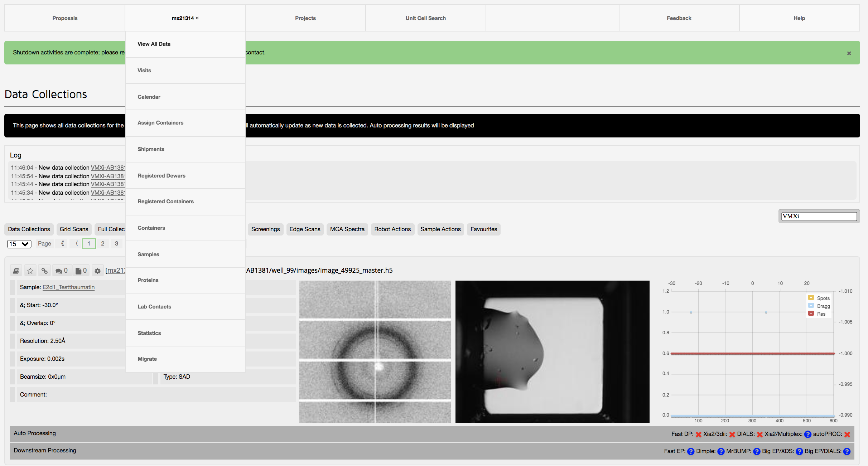Click the DIALS red failure icon
The image size is (868, 466).
[759, 434]
